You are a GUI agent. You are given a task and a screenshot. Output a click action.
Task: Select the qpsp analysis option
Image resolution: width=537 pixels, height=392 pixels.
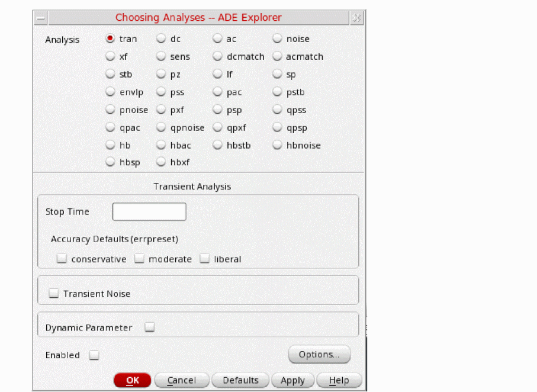(x=277, y=127)
